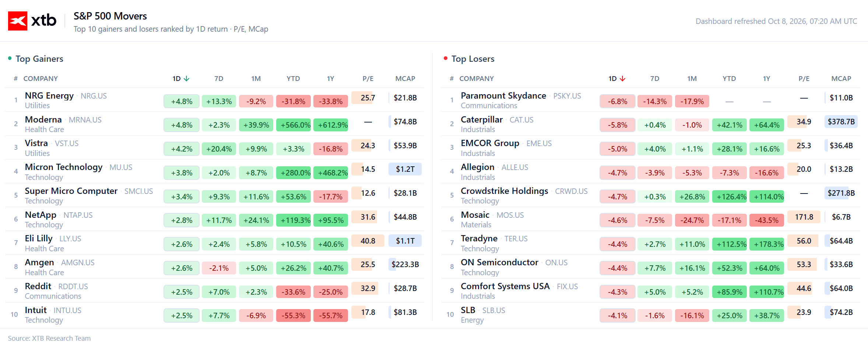Image resolution: width=868 pixels, height=344 pixels.
Task: Open NRG Energy company row
Action: click(x=214, y=100)
